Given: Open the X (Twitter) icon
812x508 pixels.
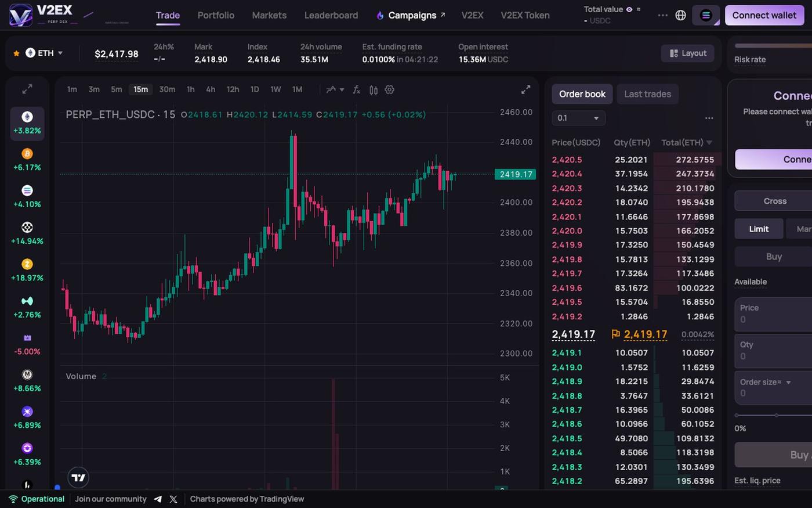Looking at the screenshot, I should [x=173, y=499].
